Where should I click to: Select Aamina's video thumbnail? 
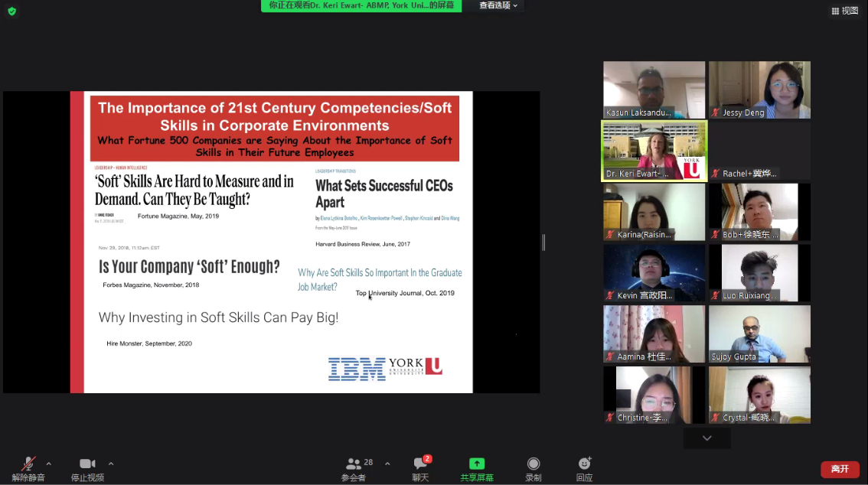point(654,334)
